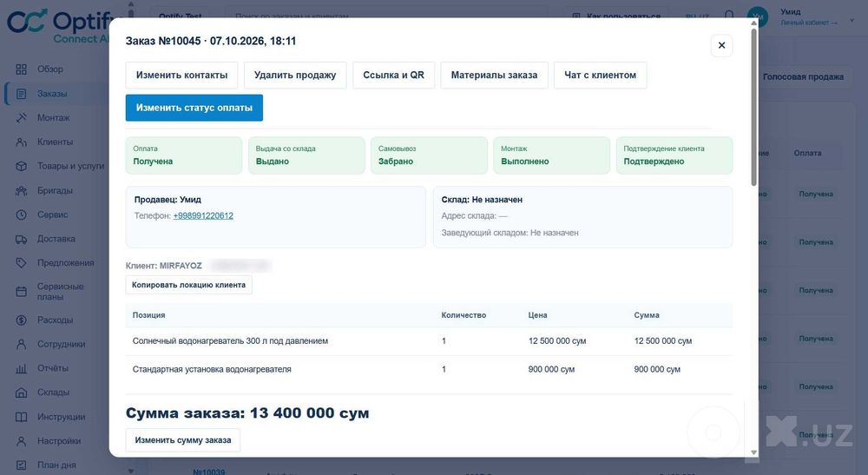Viewport: 868px width, 475px height.
Task: Click Копировать локацию клиента button
Action: 188,285
